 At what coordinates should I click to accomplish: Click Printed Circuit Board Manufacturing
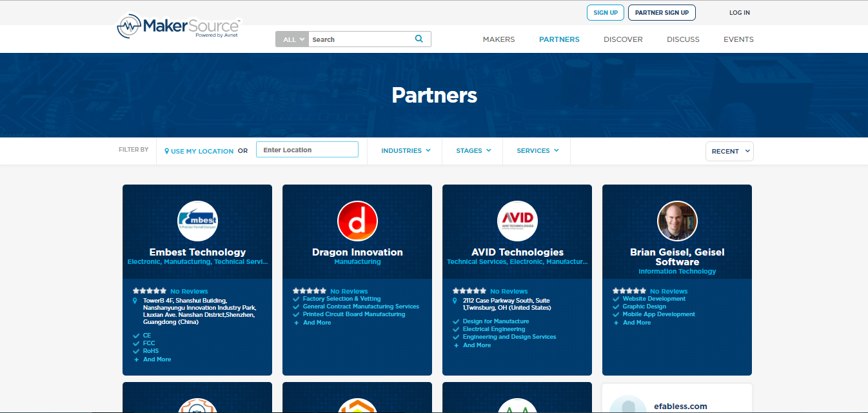tap(354, 314)
